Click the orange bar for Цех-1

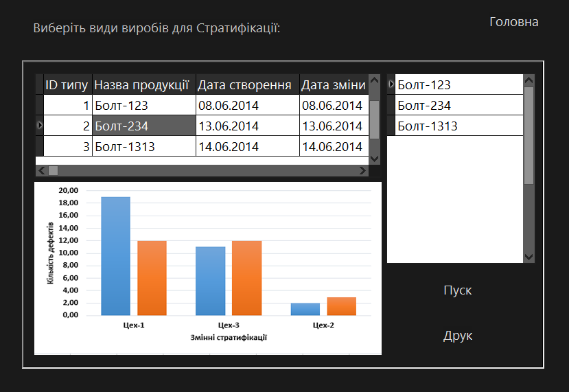click(152, 278)
